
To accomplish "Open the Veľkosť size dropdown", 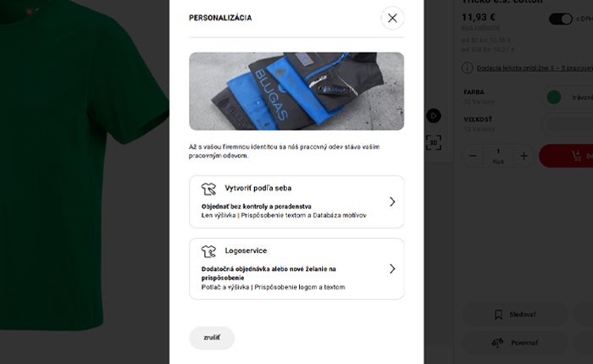I will [x=568, y=124].
